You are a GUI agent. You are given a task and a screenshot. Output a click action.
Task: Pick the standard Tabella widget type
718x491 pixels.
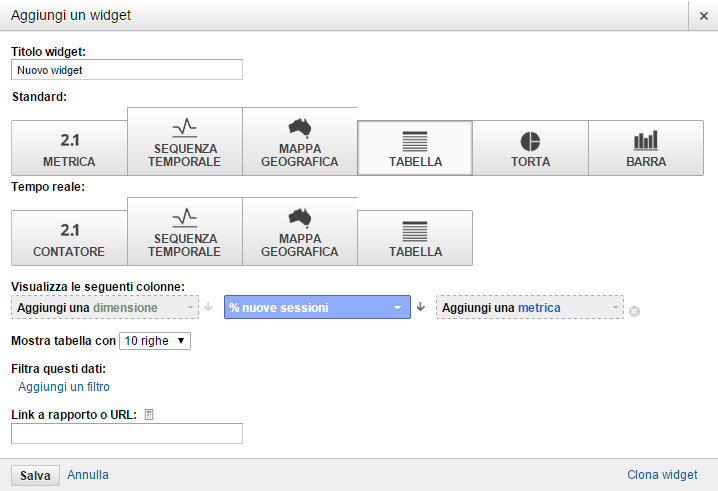tap(415, 148)
